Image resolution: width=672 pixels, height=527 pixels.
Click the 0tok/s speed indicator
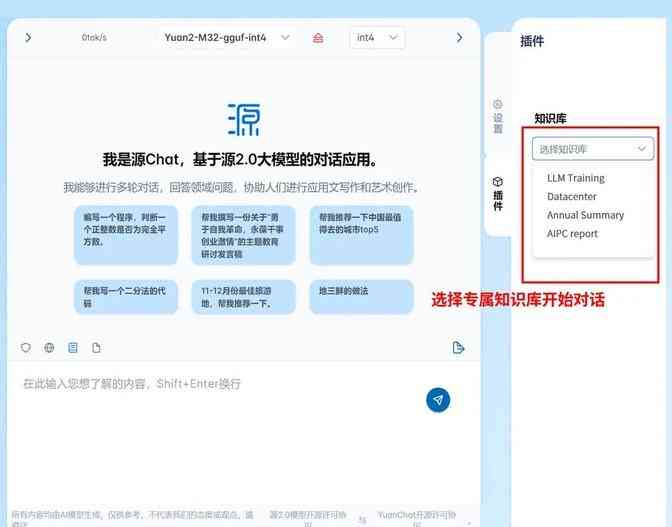(94, 38)
